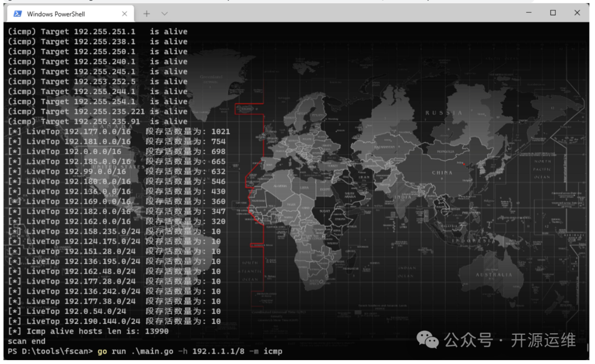Click the LiveTop 192.136.195.0/24 line

[114, 261]
